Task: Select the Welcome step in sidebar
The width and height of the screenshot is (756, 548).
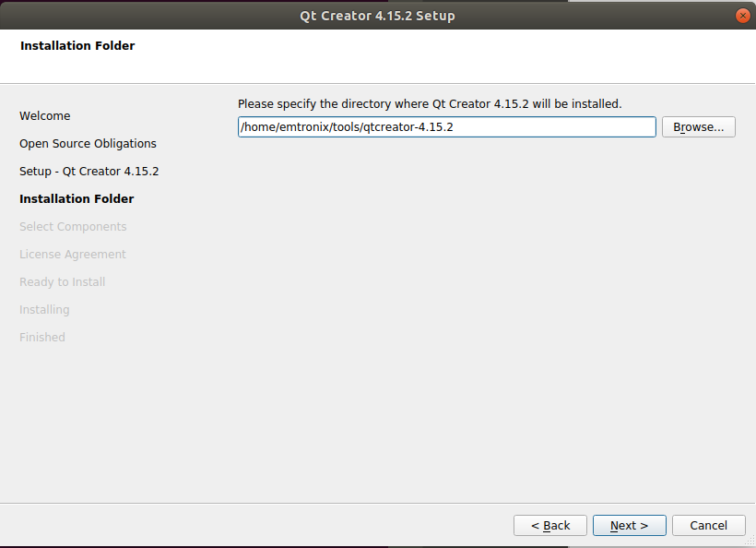Action: [x=45, y=115]
